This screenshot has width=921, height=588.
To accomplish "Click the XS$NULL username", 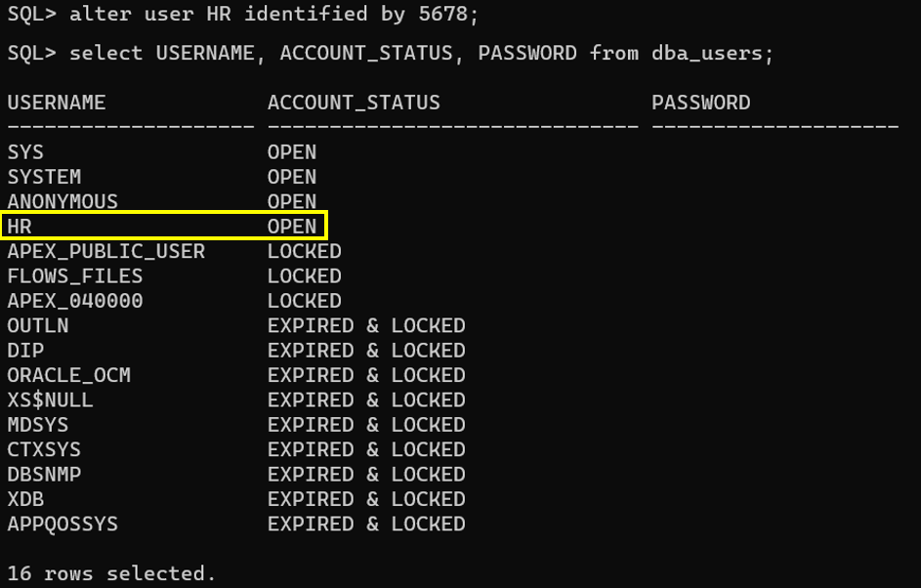I will (50, 400).
